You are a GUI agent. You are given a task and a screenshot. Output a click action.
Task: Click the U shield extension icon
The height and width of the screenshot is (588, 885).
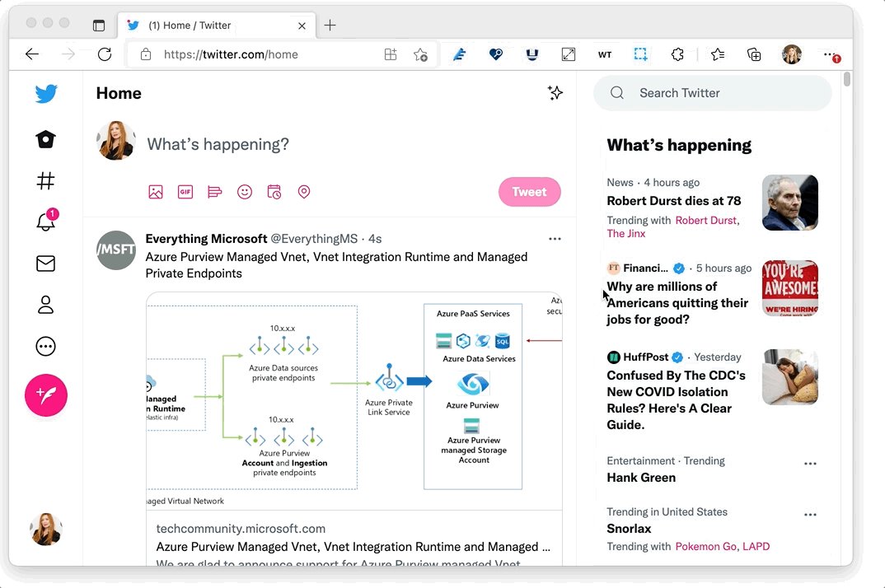click(531, 54)
